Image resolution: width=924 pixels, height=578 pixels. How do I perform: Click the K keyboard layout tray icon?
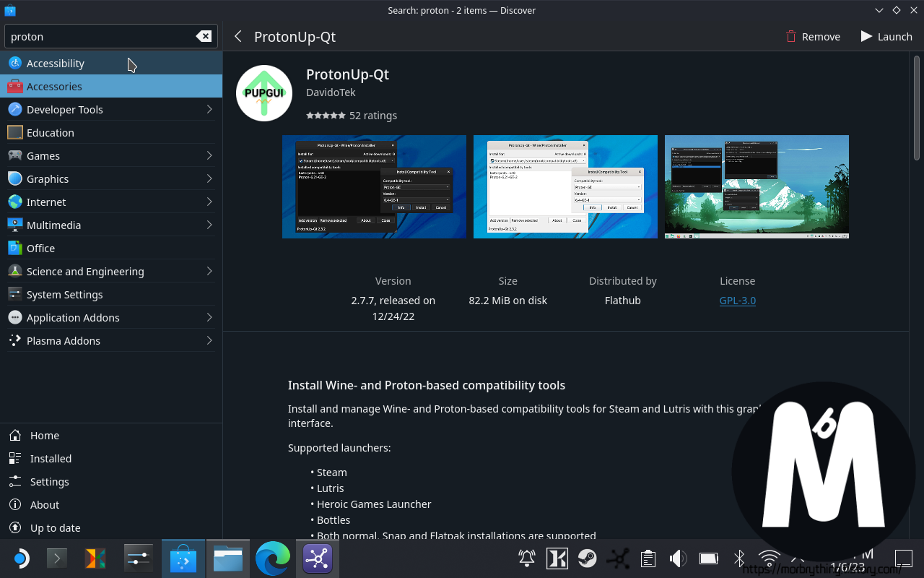point(557,558)
